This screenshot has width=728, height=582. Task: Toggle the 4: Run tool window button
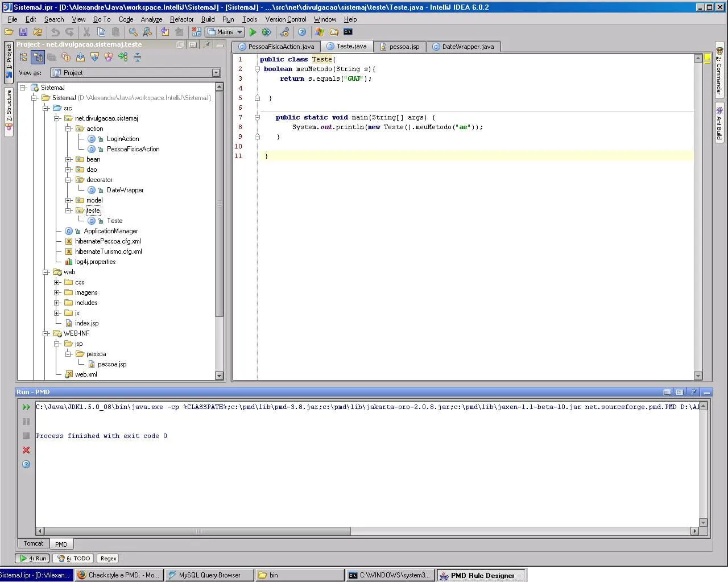point(32,559)
